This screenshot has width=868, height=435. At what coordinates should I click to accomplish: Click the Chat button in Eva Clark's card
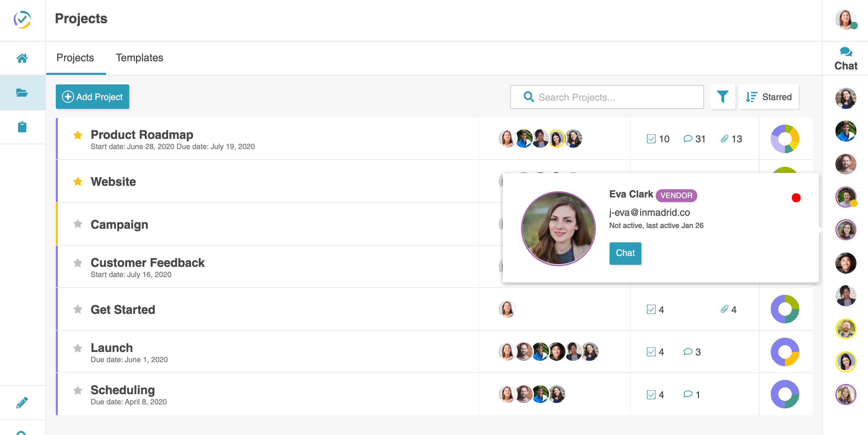(x=625, y=253)
